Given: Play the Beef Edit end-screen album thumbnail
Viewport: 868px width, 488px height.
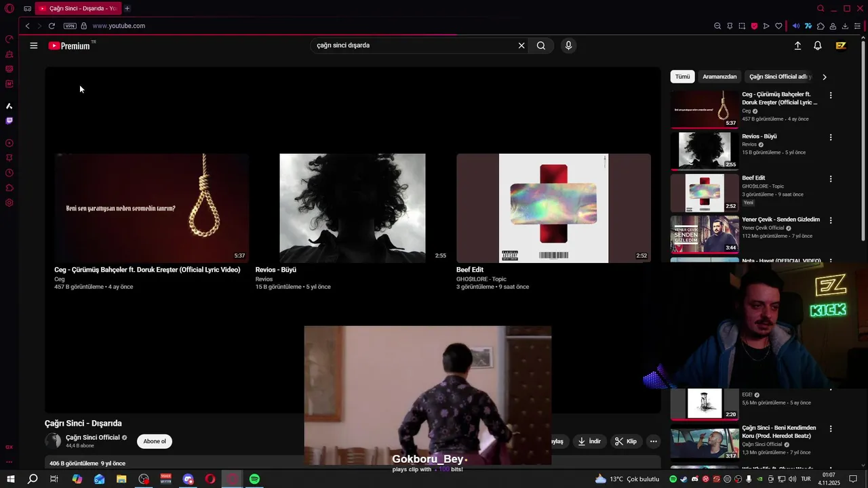Looking at the screenshot, I should pyautogui.click(x=553, y=207).
